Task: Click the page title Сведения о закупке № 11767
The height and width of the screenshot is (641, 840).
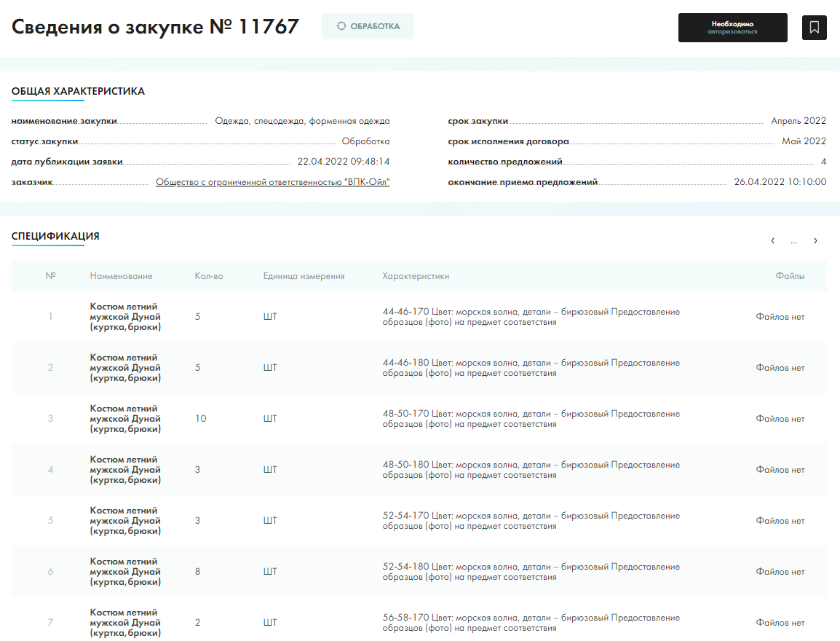Action: (155, 27)
